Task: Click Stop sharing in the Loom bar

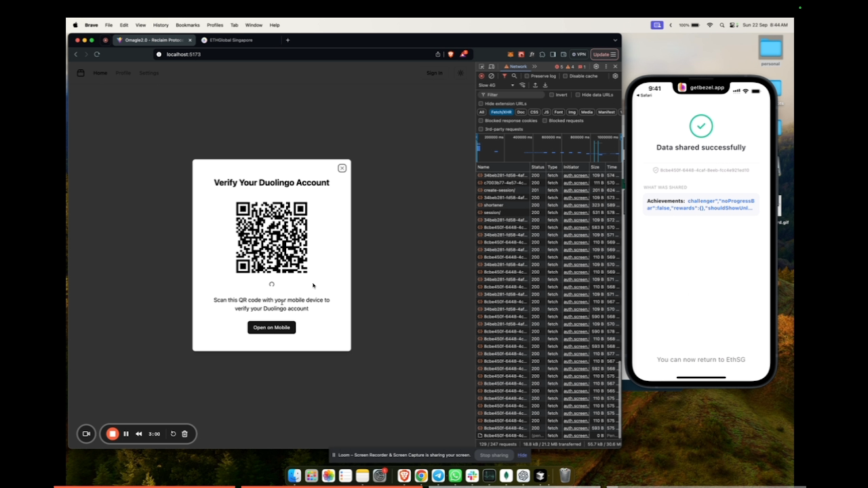Action: (494, 455)
